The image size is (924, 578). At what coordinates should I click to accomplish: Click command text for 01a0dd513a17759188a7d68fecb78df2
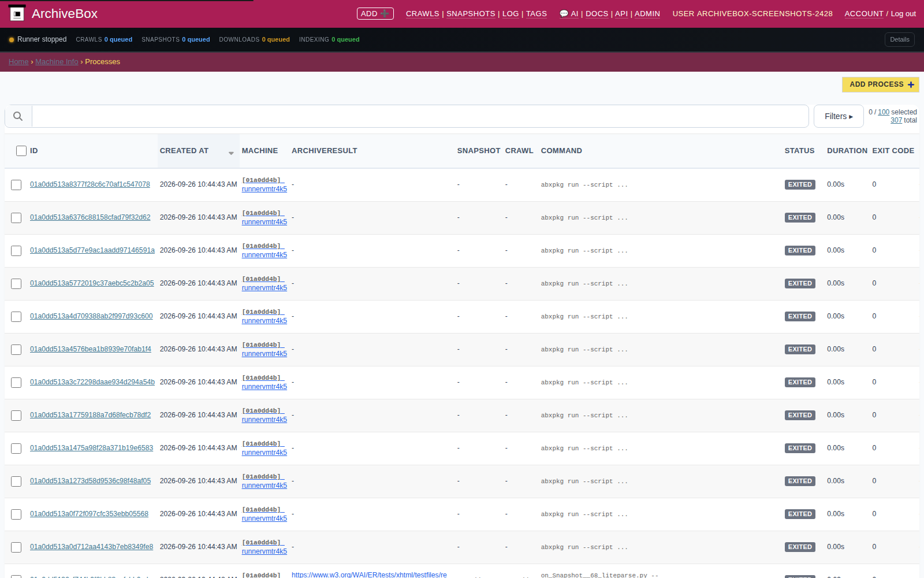click(x=584, y=416)
